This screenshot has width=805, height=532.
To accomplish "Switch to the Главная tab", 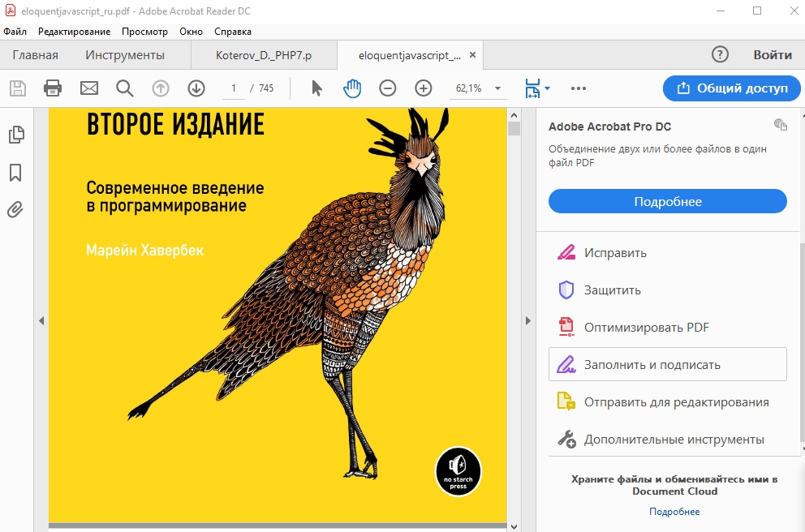I will (x=36, y=55).
